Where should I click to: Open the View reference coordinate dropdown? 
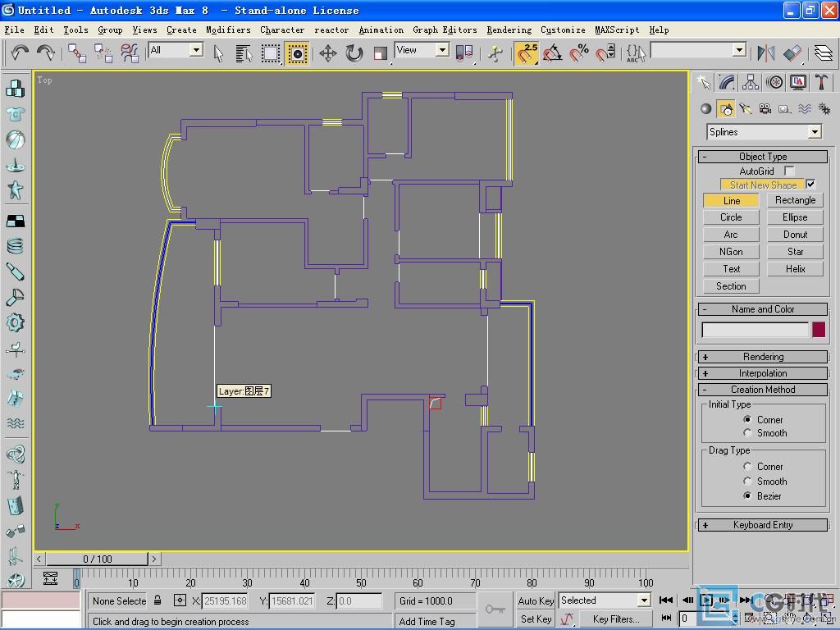[x=442, y=50]
